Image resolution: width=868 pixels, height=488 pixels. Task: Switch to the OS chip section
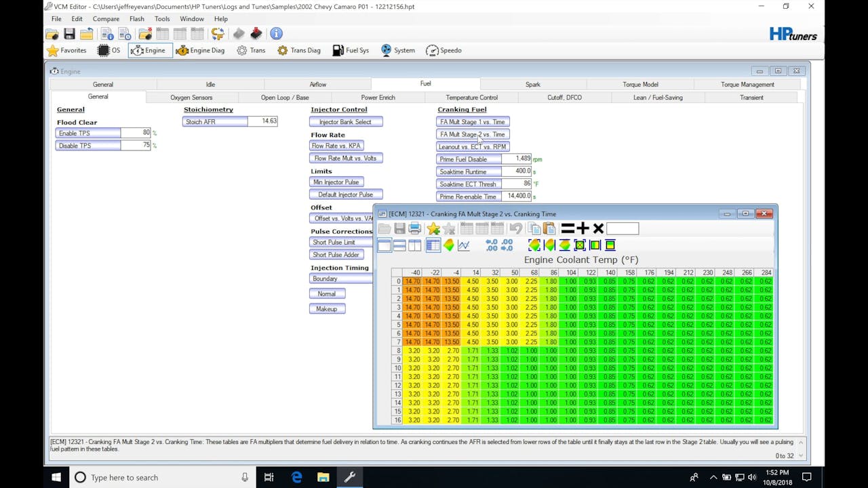pyautogui.click(x=109, y=50)
